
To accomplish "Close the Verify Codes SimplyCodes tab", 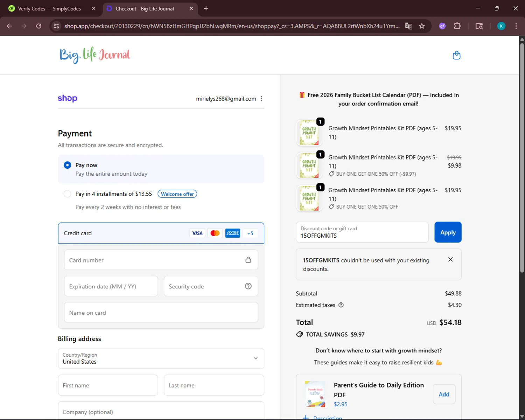I will pyautogui.click(x=93, y=8).
